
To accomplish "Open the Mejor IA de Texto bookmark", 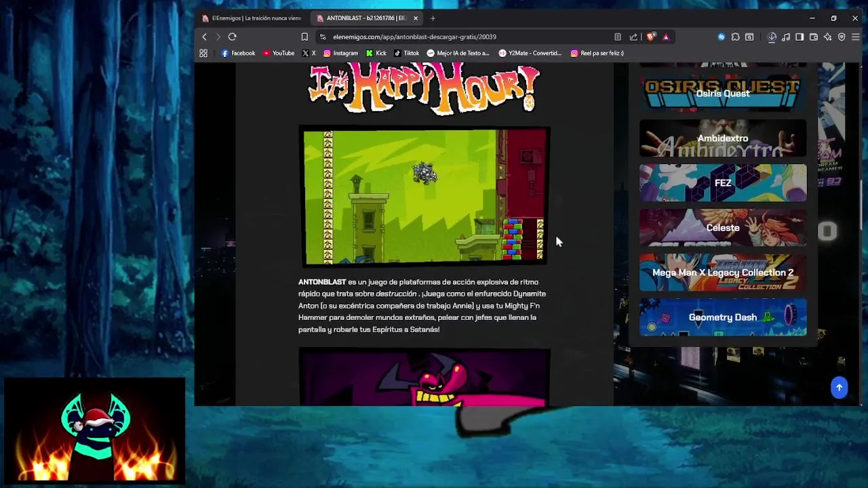I will (458, 53).
